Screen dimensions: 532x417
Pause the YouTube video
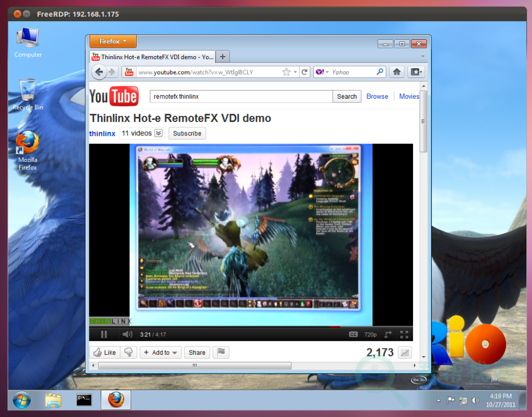(x=104, y=335)
